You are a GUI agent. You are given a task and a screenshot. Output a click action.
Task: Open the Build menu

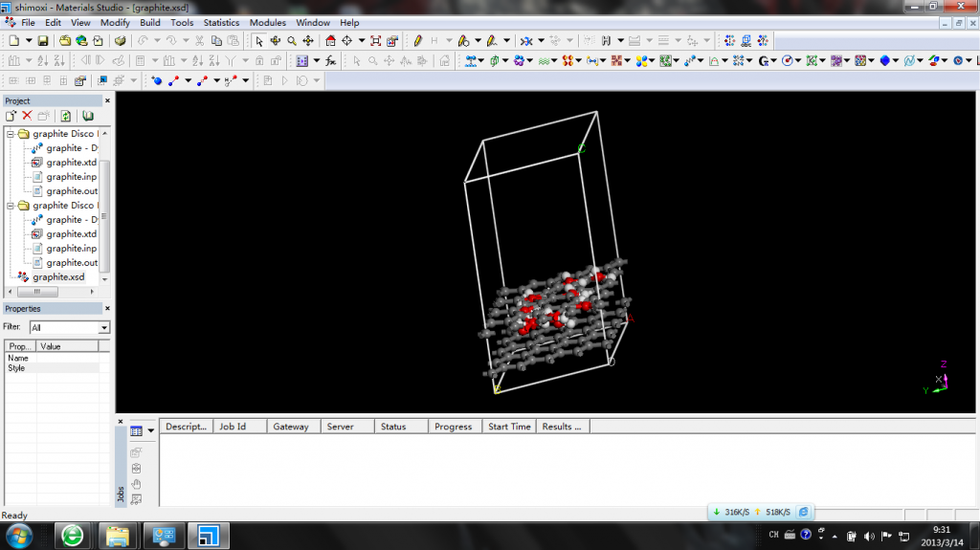pyautogui.click(x=150, y=23)
